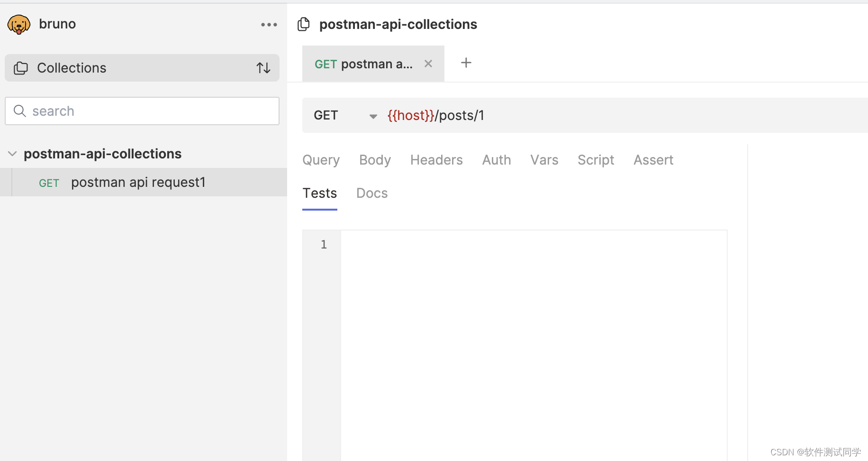Screen dimensions: 868x461
Task: Open the Vars tab
Action: (x=544, y=160)
